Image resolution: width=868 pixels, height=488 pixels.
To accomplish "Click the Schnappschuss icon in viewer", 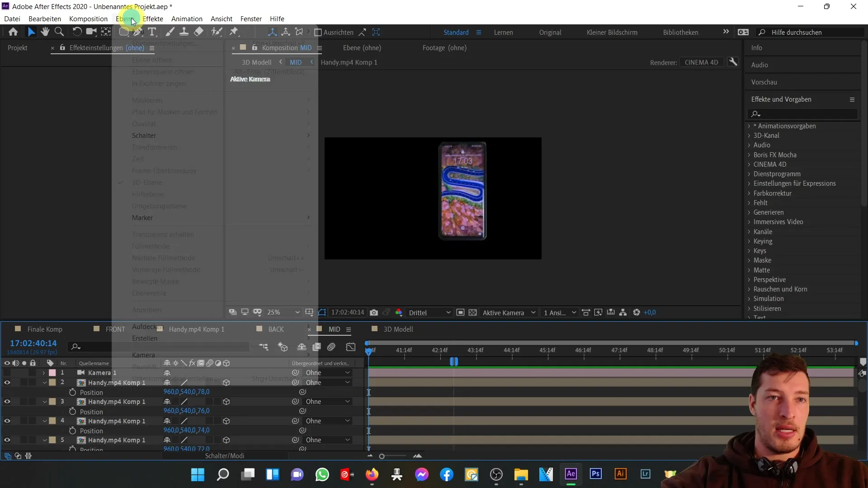I will [374, 312].
